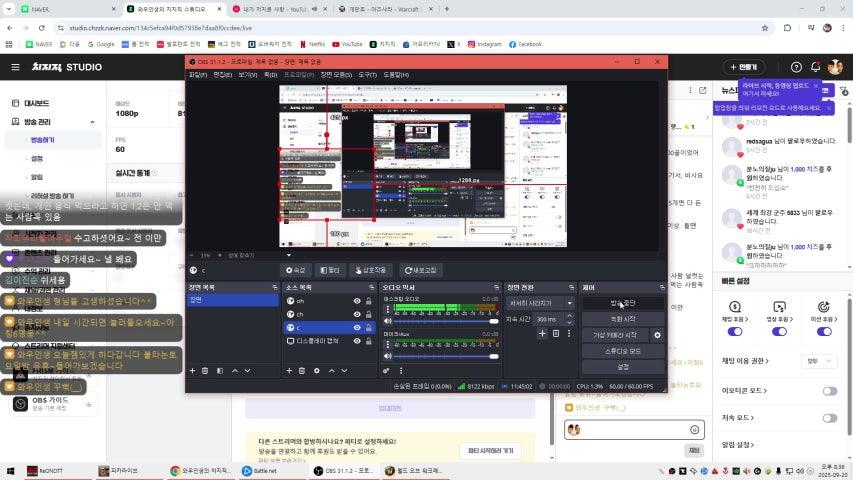Viewport: 853px width, 480px height.
Task: Move selected source down in OBS
Action: (344, 371)
